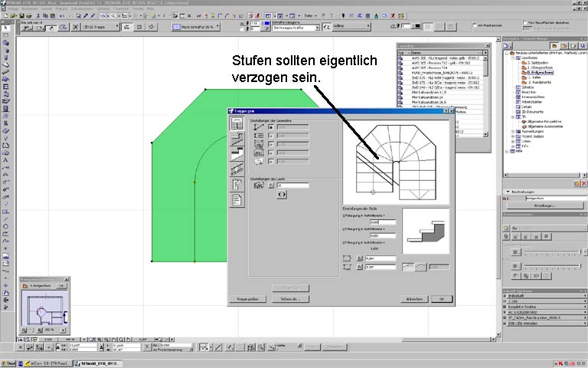Toggle the 'mit Machtenmat' checkbox
588x368 pixels.
[476, 25]
